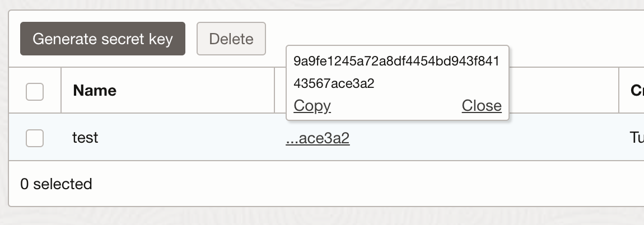Click the 0 selected status text

tap(56, 184)
